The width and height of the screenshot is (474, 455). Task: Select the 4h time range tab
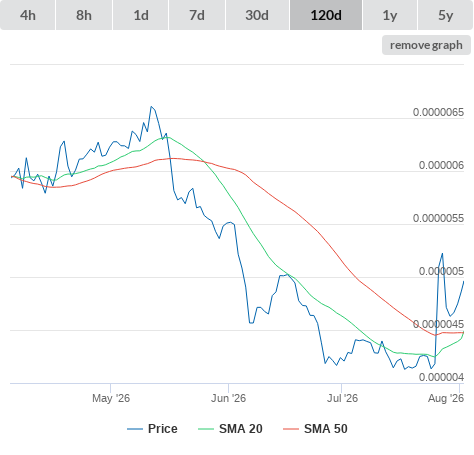coord(28,15)
